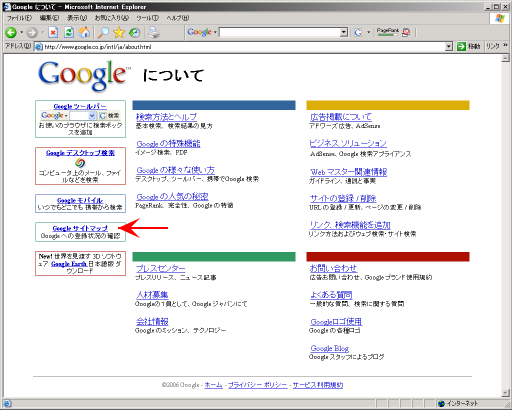Viewport: 512px width, 410px height.
Task: Open the よくある質問 link
Action: pyautogui.click(x=331, y=295)
